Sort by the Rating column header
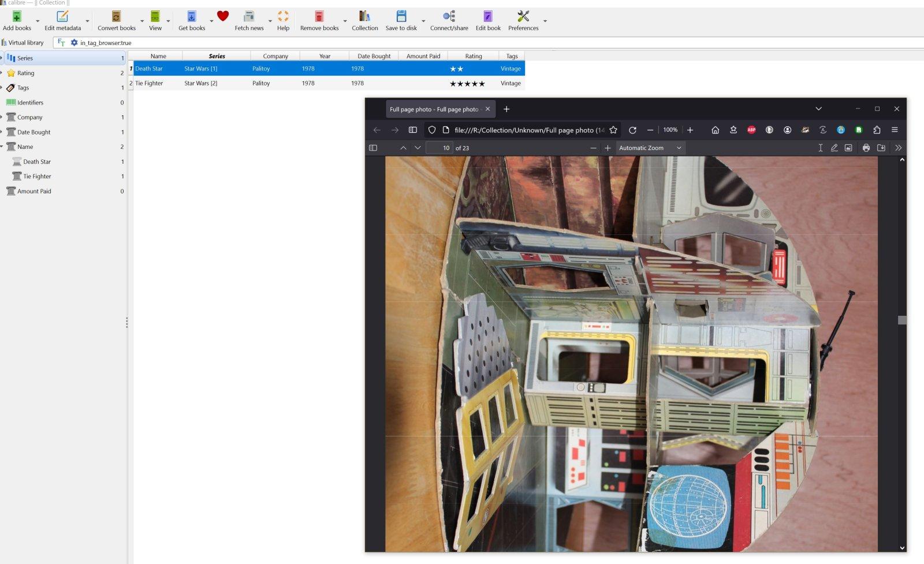924x564 pixels. (474, 56)
